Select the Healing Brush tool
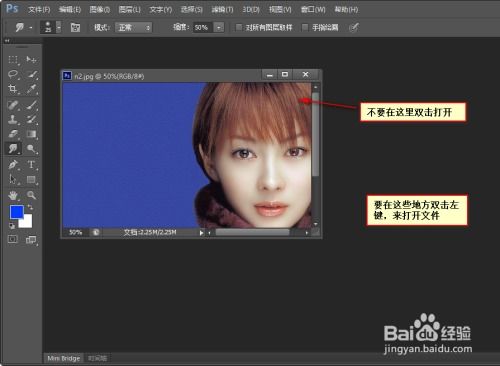The image size is (500, 366). click(x=13, y=105)
